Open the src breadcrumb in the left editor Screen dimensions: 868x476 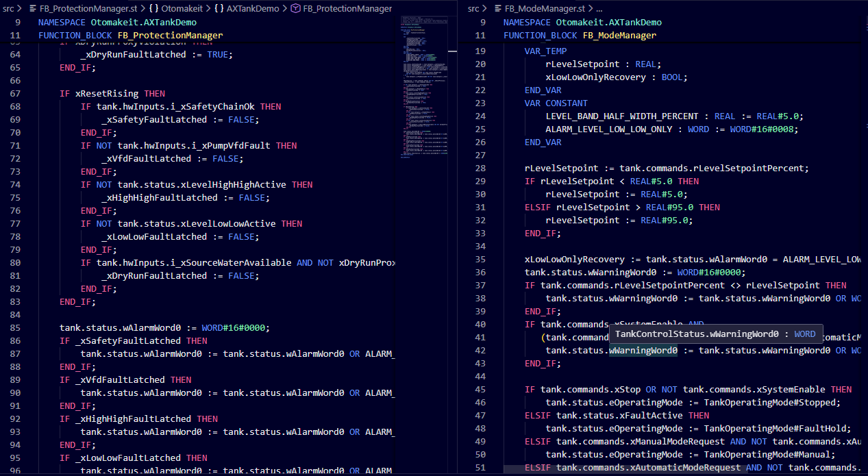pos(8,9)
